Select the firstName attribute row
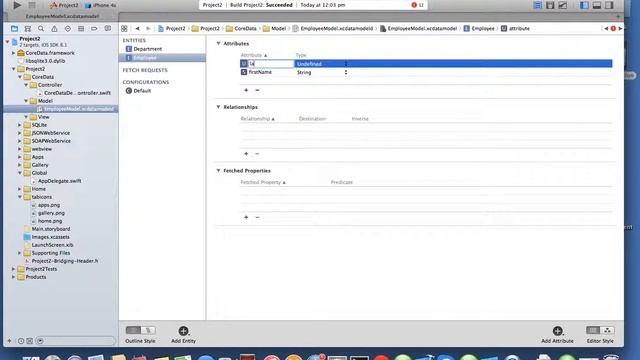 coord(426,72)
